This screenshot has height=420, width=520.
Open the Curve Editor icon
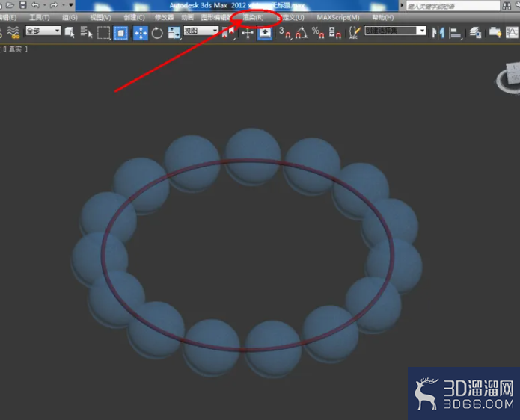513,33
